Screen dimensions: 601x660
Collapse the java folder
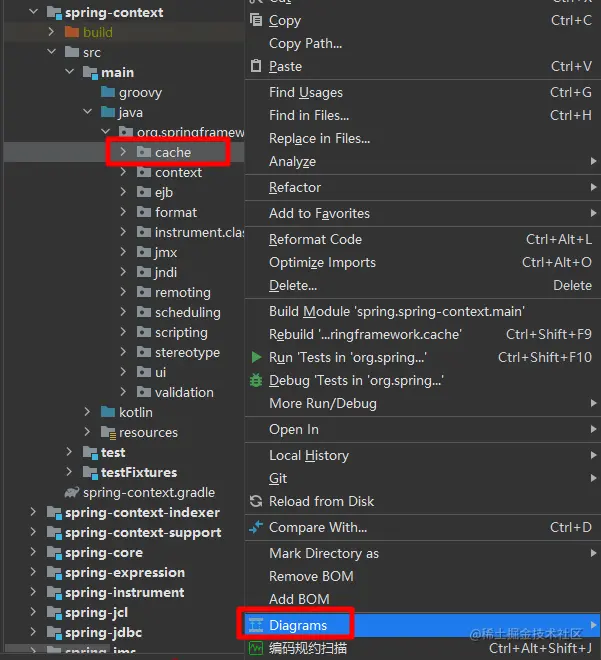[x=88, y=112]
